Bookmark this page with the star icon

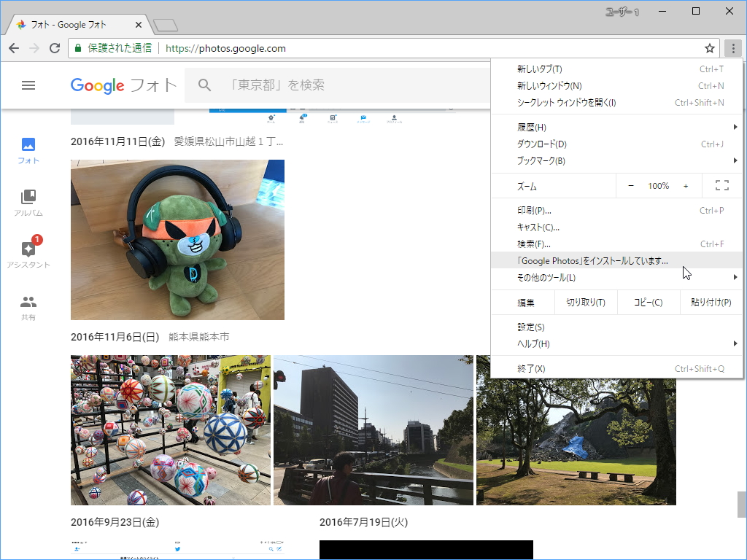(x=709, y=48)
